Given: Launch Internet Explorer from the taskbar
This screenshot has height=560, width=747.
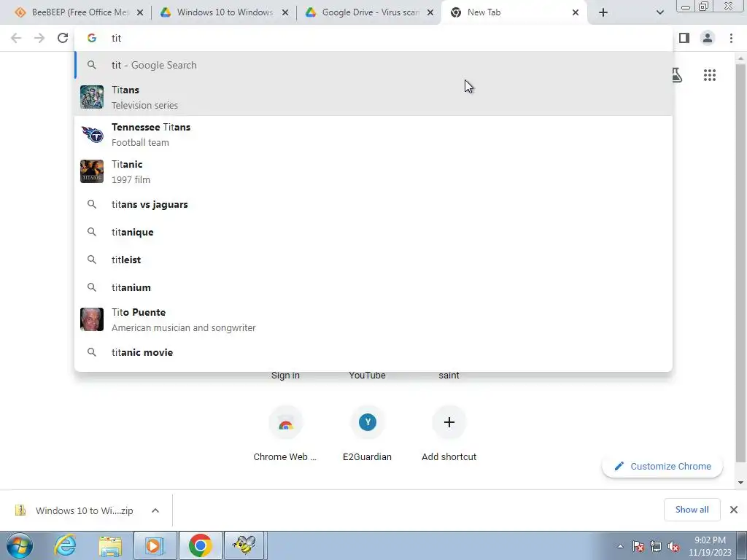Looking at the screenshot, I should pyautogui.click(x=65, y=545).
